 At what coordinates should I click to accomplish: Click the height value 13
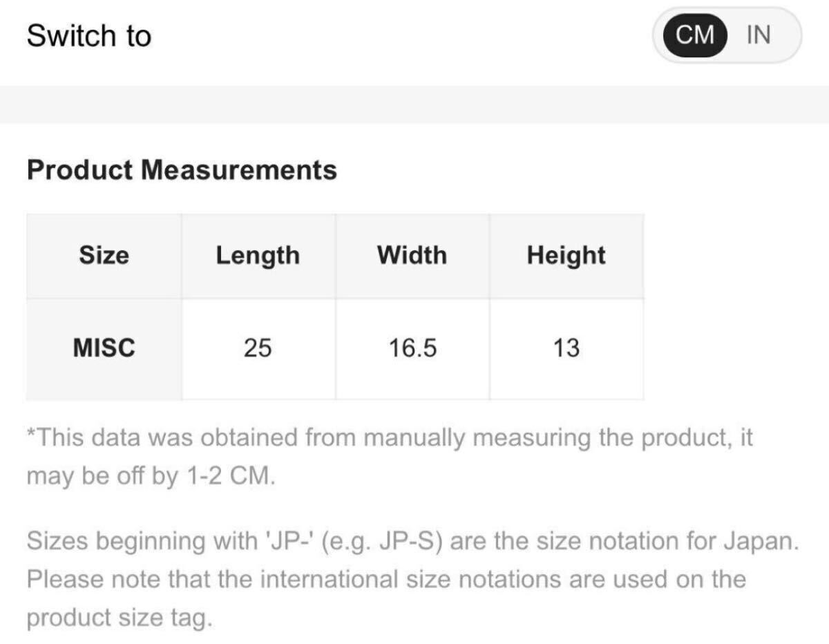pos(566,348)
